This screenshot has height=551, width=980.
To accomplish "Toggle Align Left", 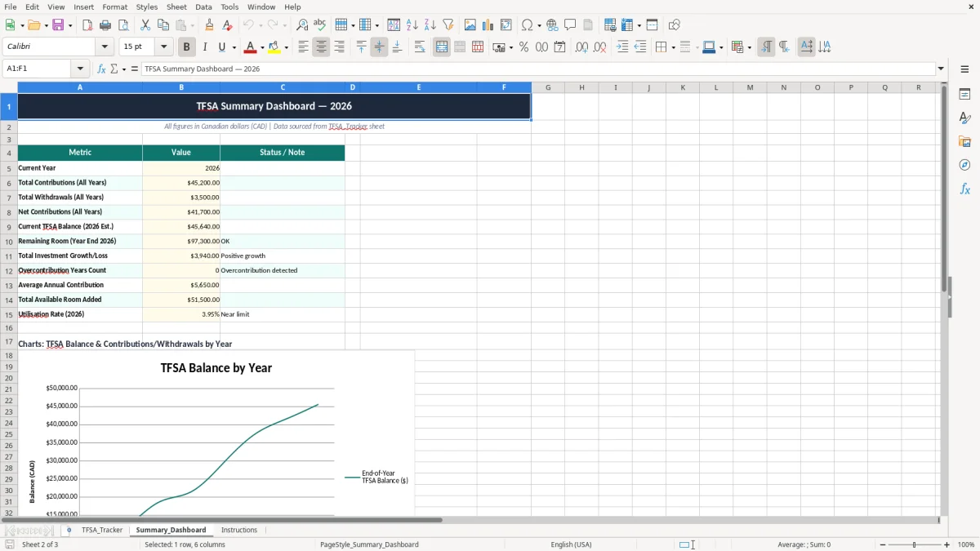I will 303,47.
